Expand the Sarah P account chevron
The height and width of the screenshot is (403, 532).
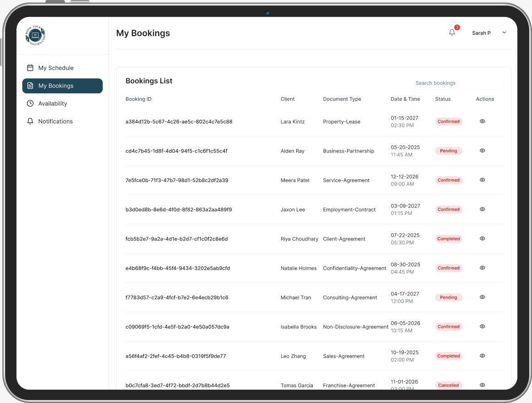504,33
